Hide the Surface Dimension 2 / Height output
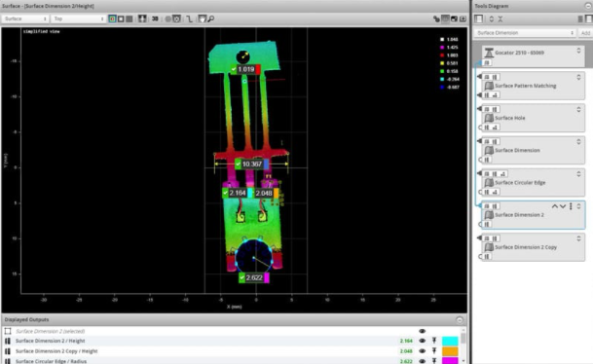 [x=422, y=341]
